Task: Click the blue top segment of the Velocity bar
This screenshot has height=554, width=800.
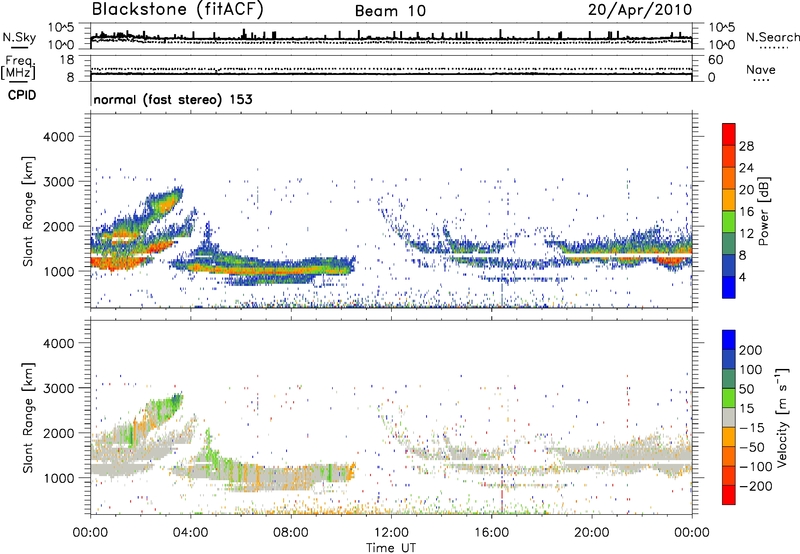Action: coord(729,340)
